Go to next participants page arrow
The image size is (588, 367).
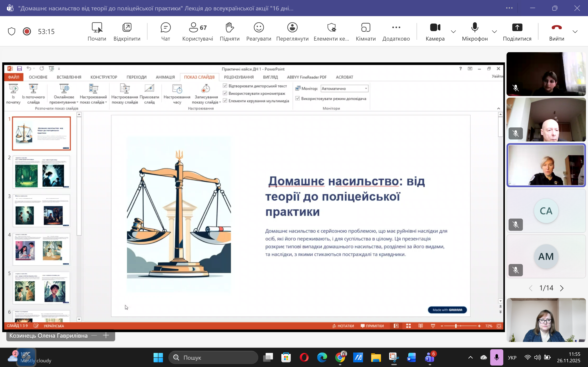[x=562, y=288]
